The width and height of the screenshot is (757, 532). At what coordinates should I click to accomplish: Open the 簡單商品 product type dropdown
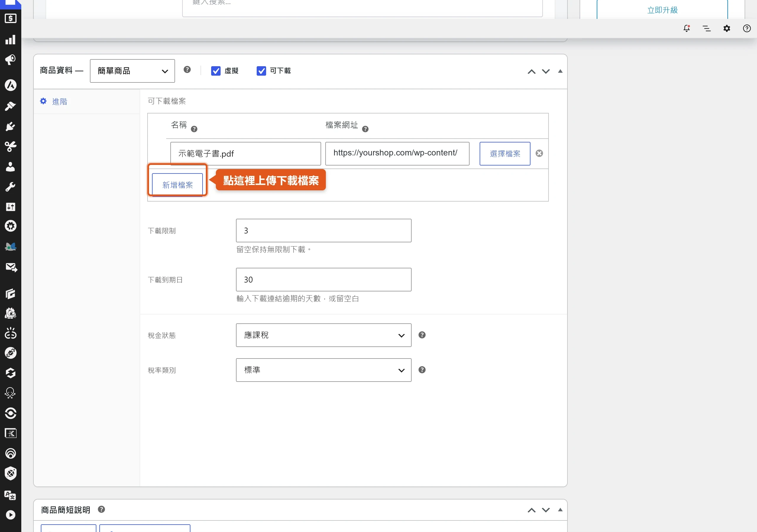132,71
